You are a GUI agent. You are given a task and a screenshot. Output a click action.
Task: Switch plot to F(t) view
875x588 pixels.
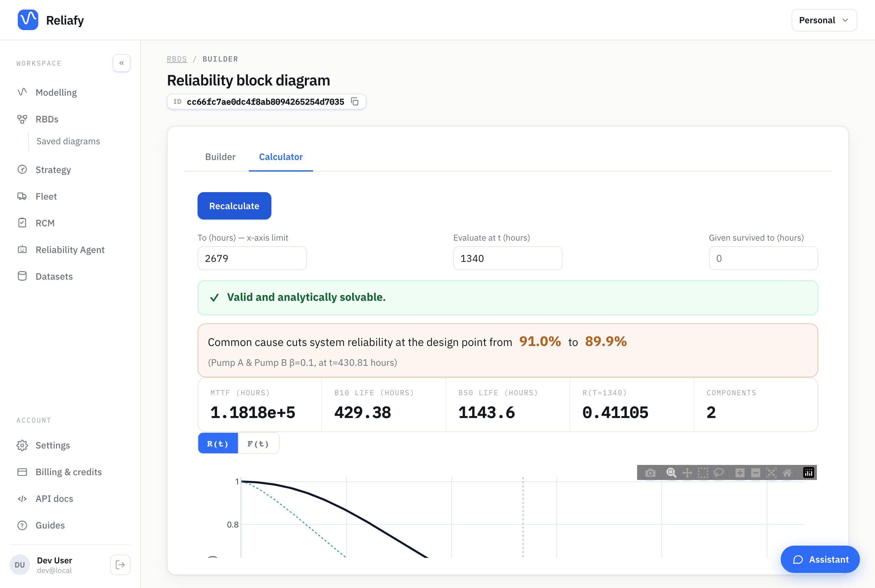(258, 444)
